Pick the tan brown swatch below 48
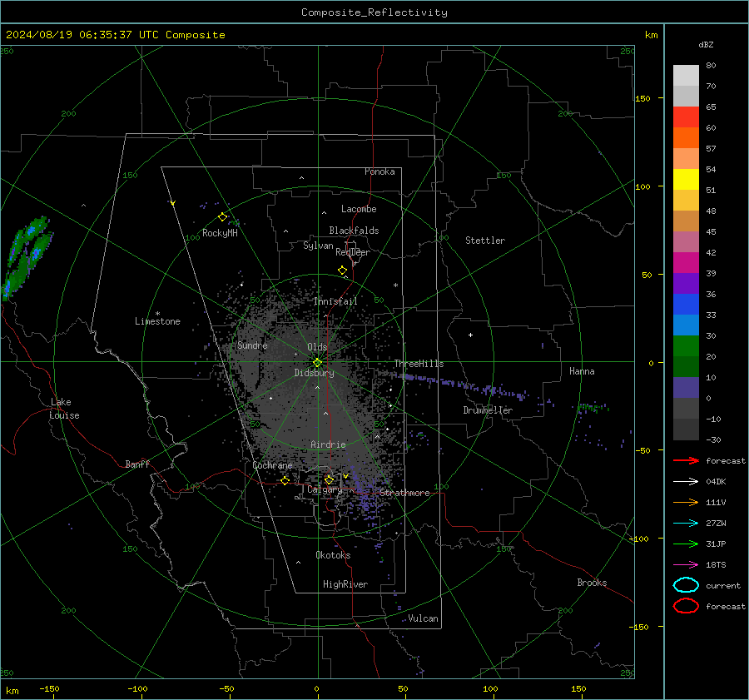This screenshot has height=700, width=749. pos(686,221)
